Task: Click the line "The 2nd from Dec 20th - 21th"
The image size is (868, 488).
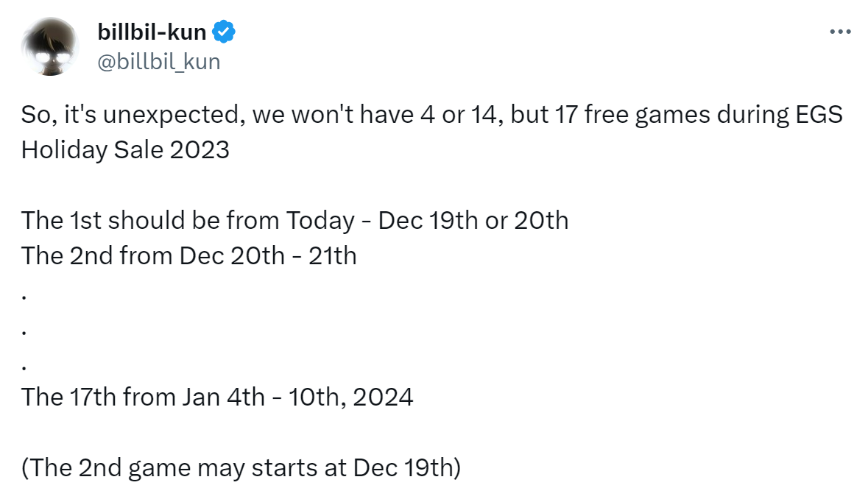Action: (x=188, y=255)
